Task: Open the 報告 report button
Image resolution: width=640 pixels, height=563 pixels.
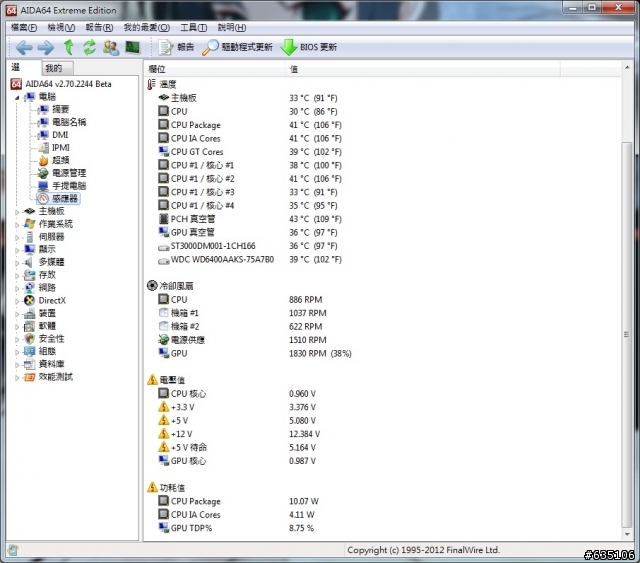Action: click(176, 47)
